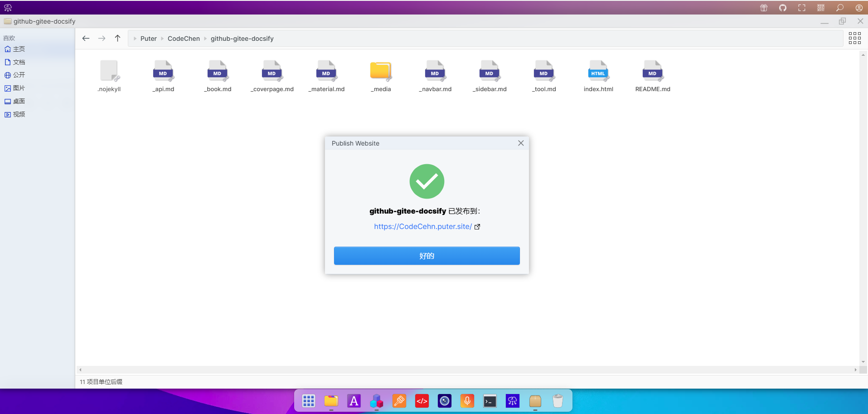Open the cardboard box app in the dock
The height and width of the screenshot is (414, 868).
click(x=535, y=401)
